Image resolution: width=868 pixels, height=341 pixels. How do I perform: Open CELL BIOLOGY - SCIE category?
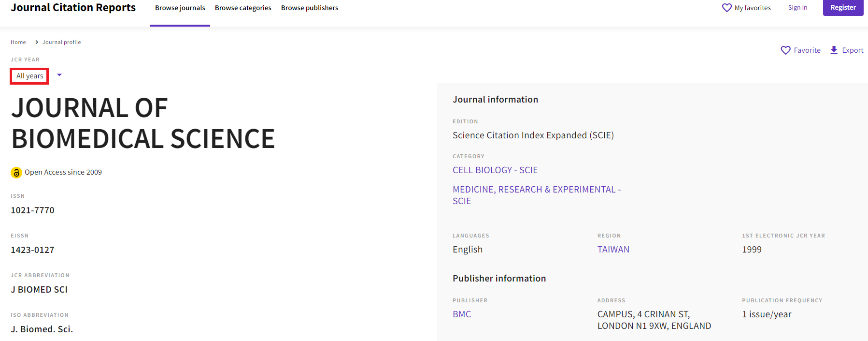point(495,170)
